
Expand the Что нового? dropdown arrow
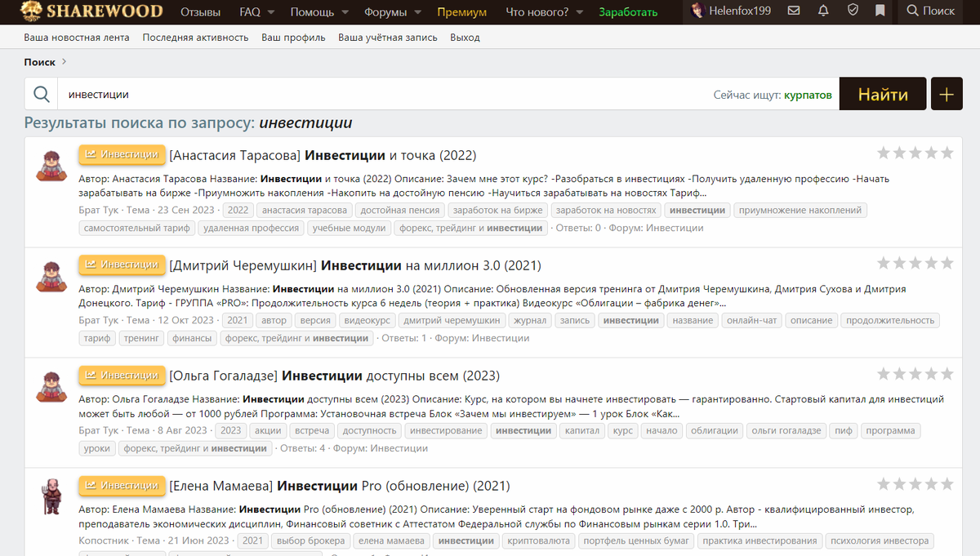(579, 12)
